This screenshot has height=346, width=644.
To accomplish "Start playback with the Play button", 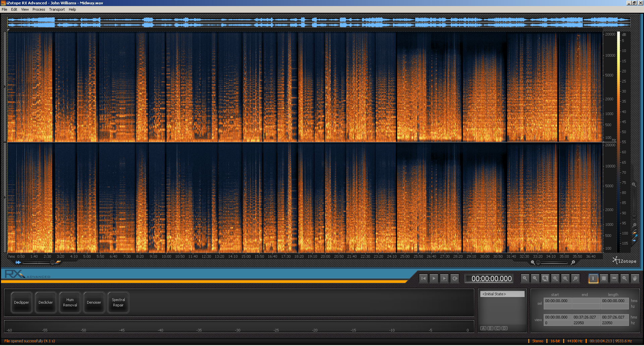I will [434, 278].
